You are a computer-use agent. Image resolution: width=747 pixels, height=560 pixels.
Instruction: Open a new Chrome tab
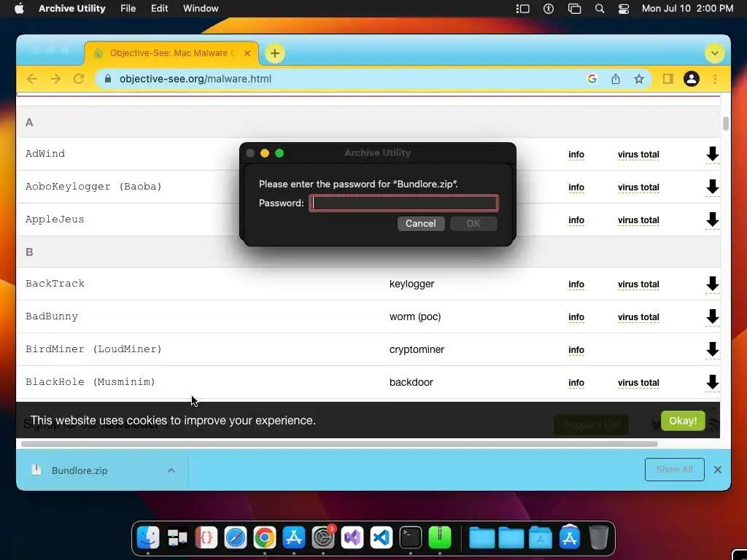point(275,53)
